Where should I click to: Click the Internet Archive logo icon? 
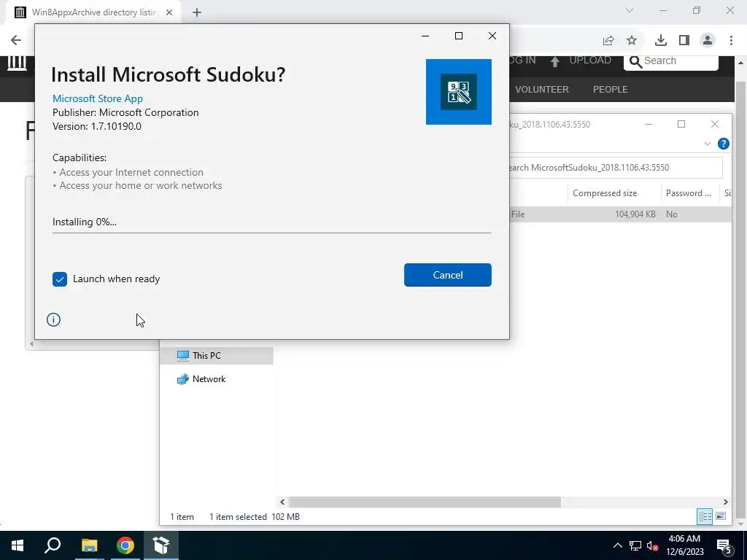(x=18, y=63)
